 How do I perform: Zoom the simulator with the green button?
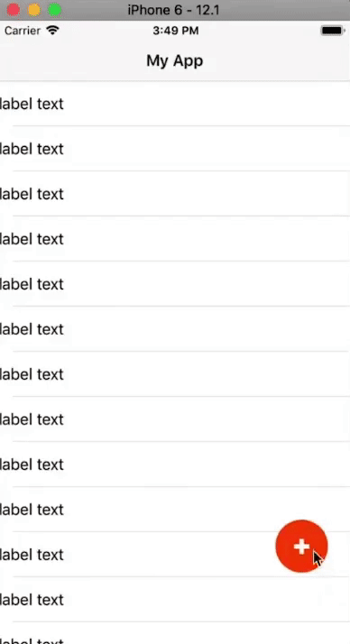[55, 10]
